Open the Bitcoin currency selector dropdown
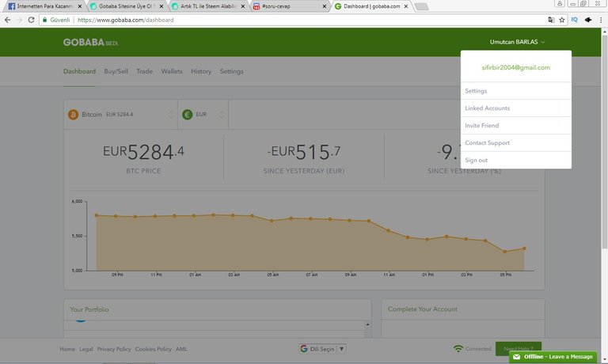This screenshot has height=364, width=608. 171,115
